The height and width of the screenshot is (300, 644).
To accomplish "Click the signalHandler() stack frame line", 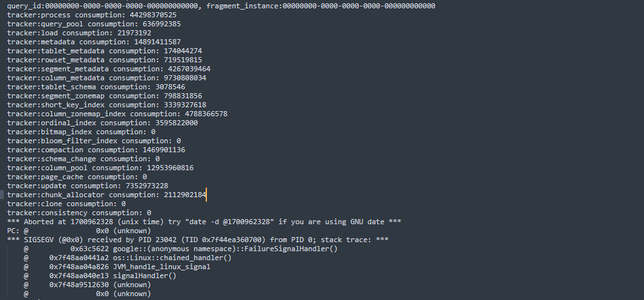I will point(100,276).
